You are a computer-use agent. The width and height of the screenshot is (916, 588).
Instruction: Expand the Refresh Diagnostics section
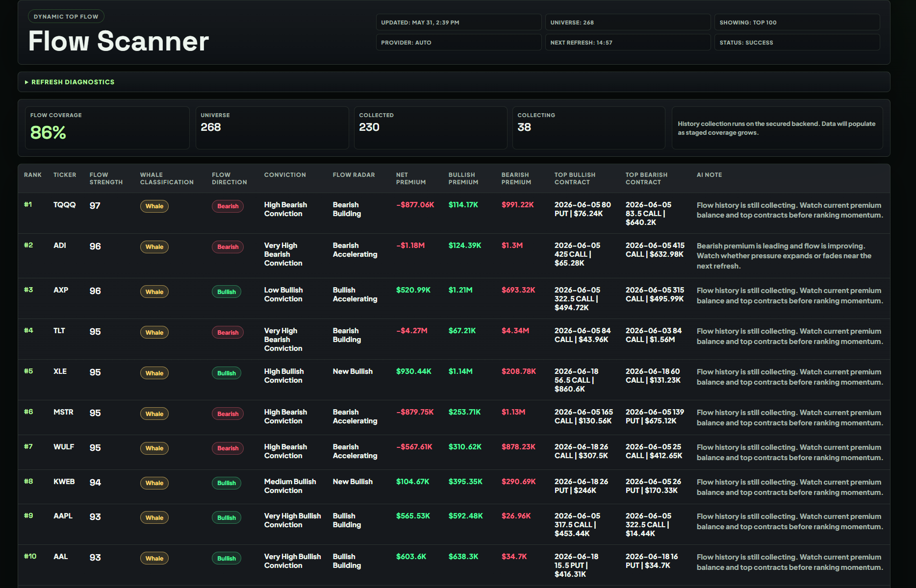coord(69,82)
